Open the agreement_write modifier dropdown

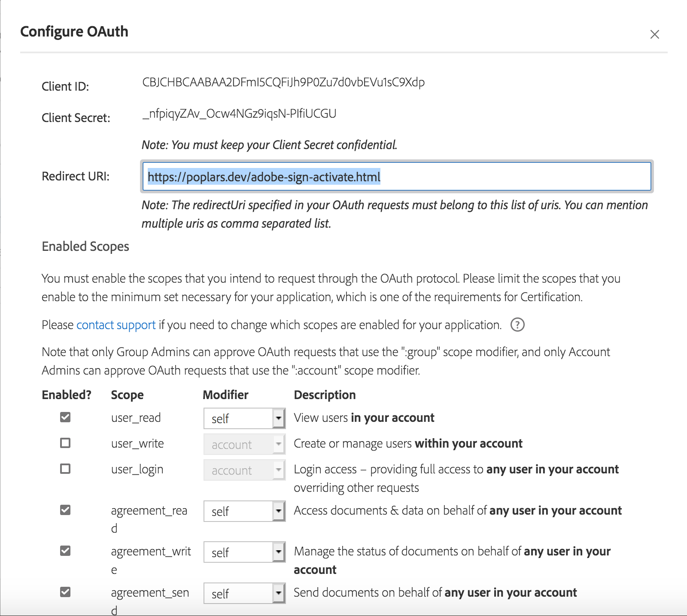tap(244, 552)
